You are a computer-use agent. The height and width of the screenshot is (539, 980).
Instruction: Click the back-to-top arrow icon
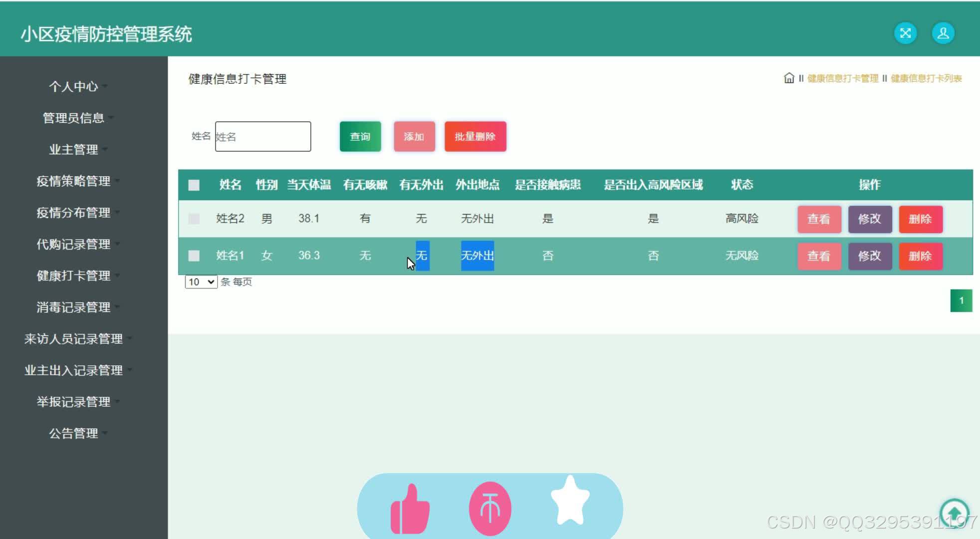954,513
